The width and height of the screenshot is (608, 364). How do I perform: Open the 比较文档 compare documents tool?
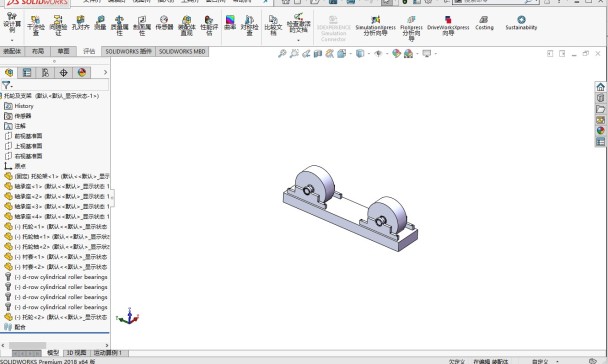273,26
